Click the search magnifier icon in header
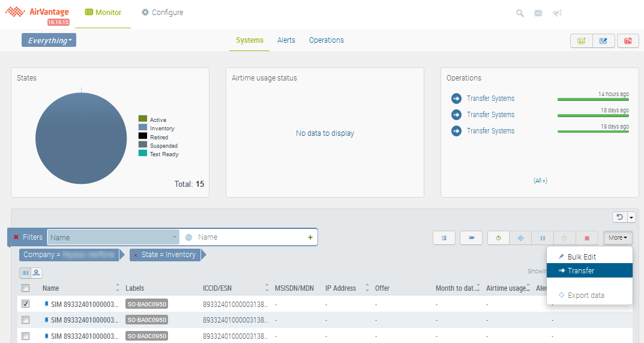Screen dimensions: 644x343 pos(520,13)
